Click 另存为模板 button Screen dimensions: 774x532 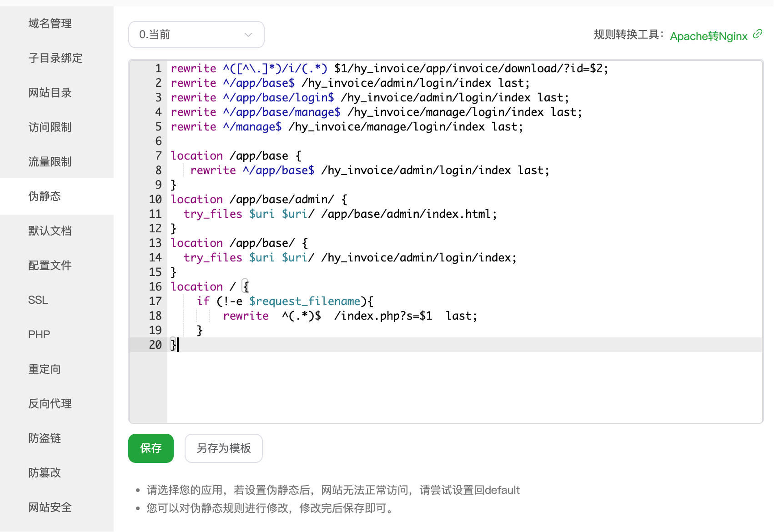tap(223, 448)
